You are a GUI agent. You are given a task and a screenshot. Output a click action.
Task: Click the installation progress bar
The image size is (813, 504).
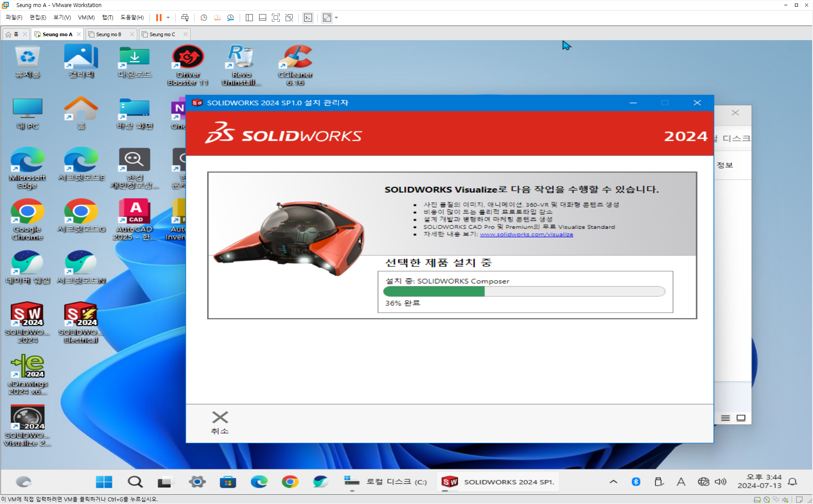click(x=524, y=291)
